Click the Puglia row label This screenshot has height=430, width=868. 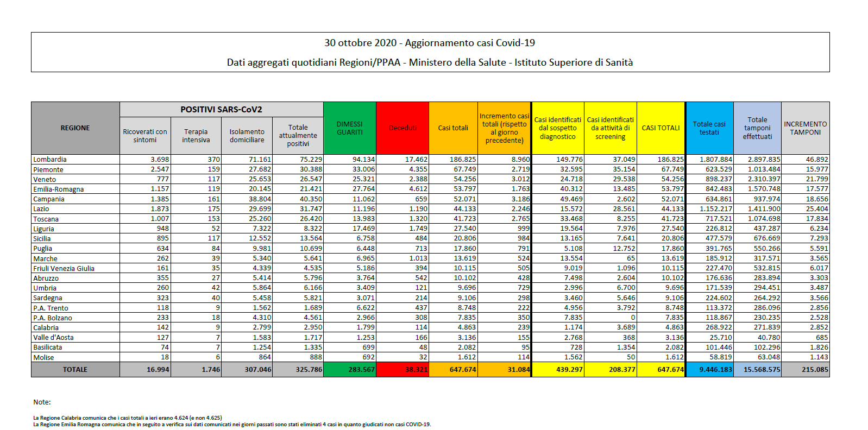(x=43, y=249)
